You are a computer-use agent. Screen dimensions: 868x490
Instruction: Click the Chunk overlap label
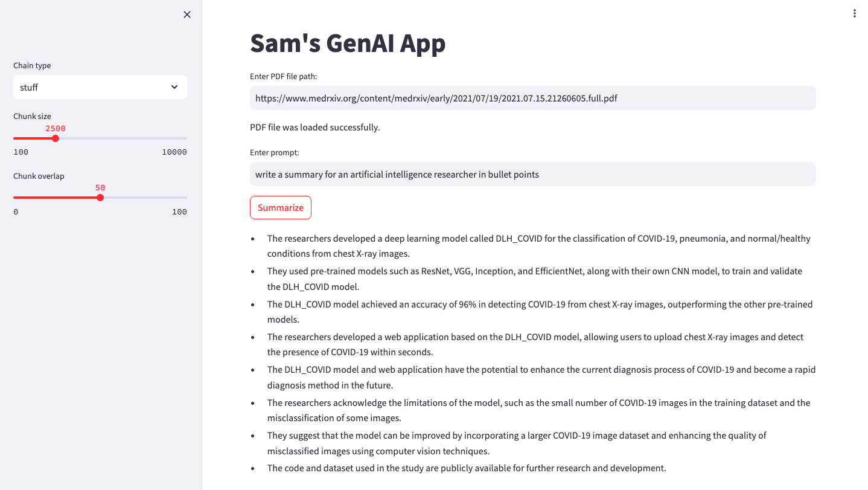(x=39, y=176)
